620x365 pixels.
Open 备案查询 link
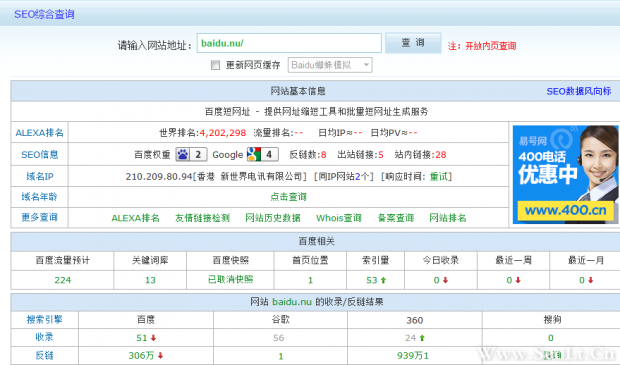395,218
